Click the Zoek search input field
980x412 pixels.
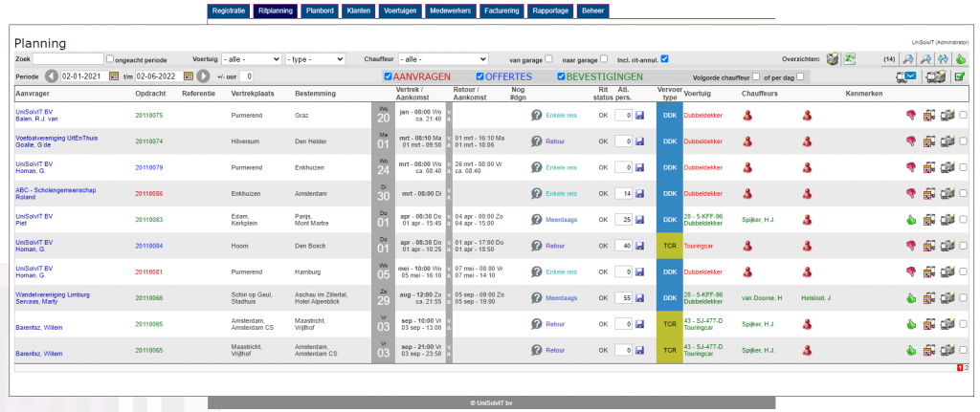tap(68, 59)
